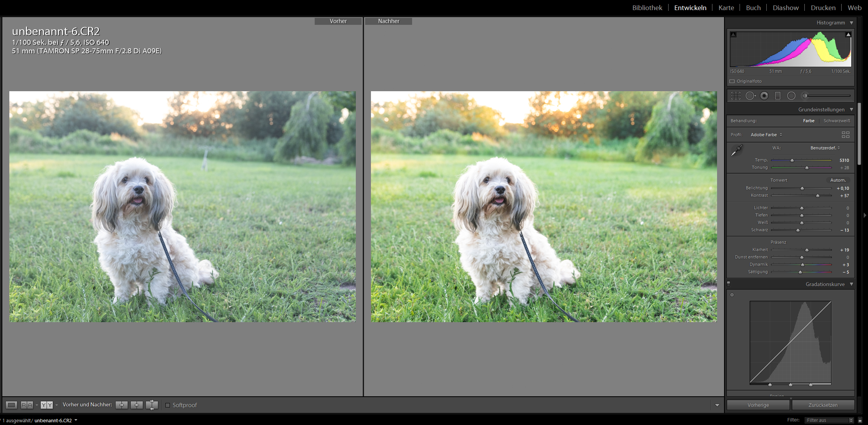Open the WA Benutzerdef. dropdown

(x=825, y=148)
